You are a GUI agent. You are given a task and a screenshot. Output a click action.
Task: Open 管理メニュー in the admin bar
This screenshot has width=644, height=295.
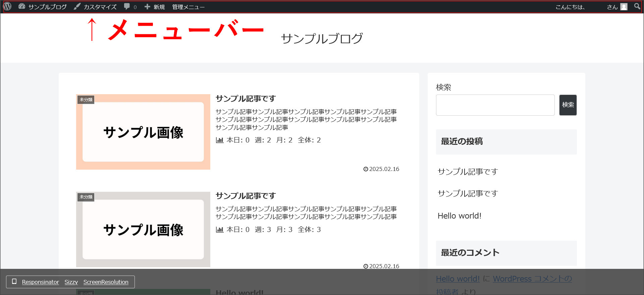point(188,7)
